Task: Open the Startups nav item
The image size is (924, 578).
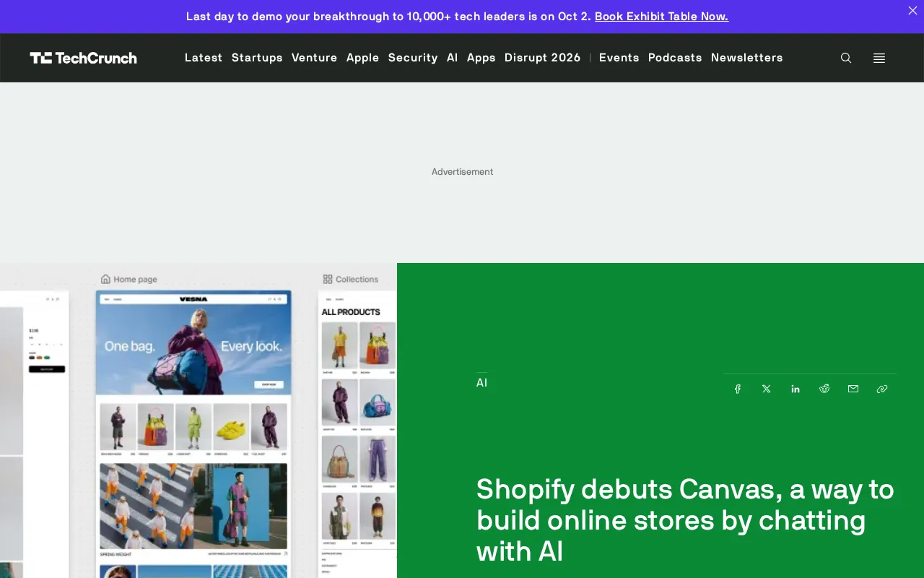Action: [257, 58]
